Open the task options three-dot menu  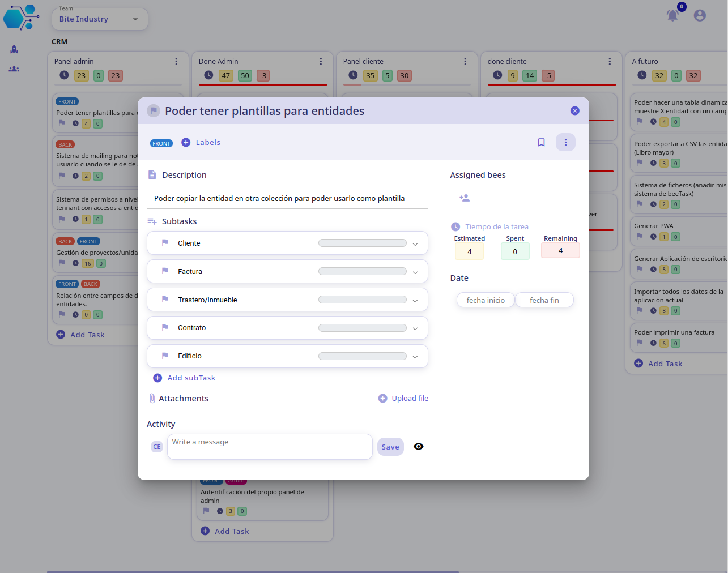click(565, 142)
